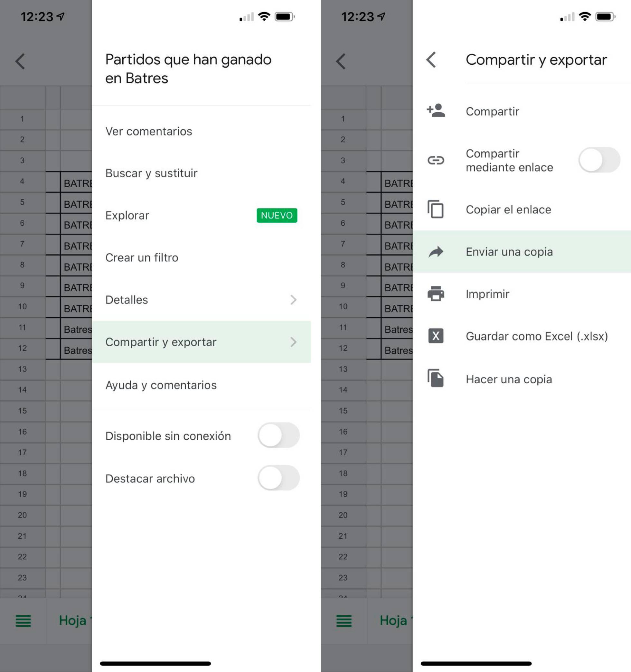Enable Disponible sin conexión switch
The image size is (631, 672).
pyautogui.click(x=278, y=435)
